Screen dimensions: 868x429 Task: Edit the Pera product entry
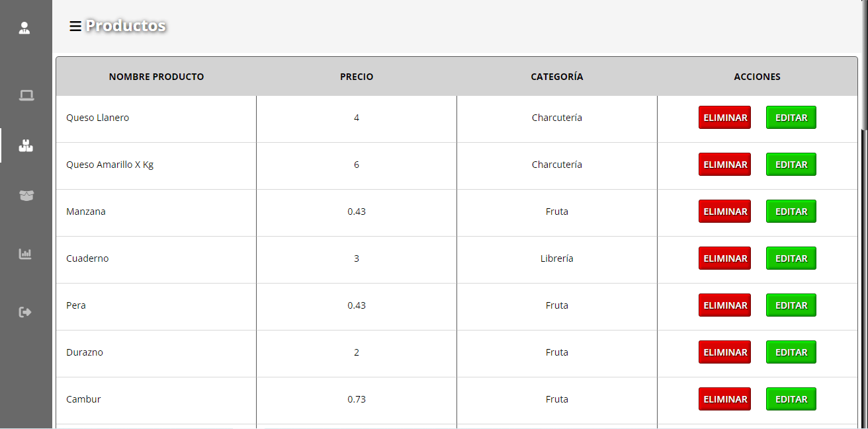[791, 305]
